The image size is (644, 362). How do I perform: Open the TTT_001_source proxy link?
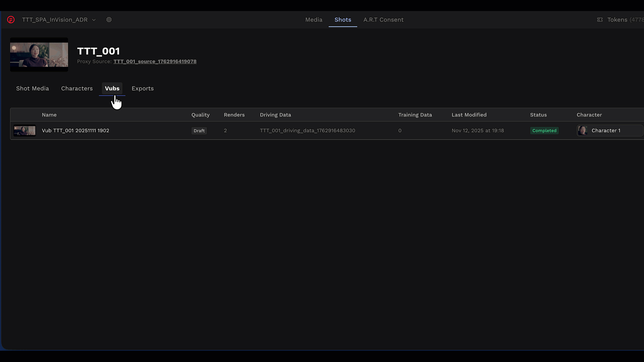pyautogui.click(x=155, y=61)
